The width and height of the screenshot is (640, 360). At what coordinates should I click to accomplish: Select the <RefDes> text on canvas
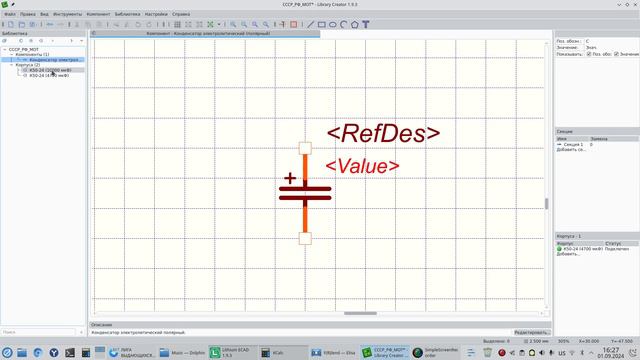click(x=383, y=133)
